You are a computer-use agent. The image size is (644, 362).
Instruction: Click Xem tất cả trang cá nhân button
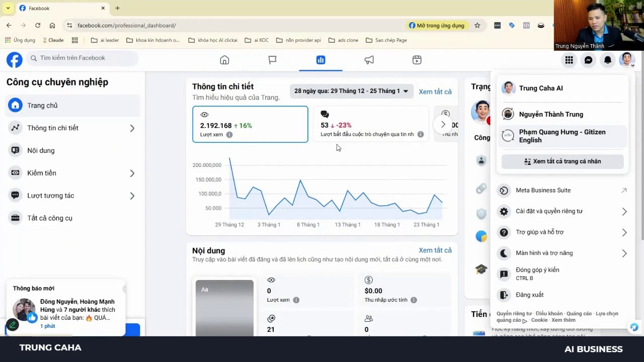point(562,161)
